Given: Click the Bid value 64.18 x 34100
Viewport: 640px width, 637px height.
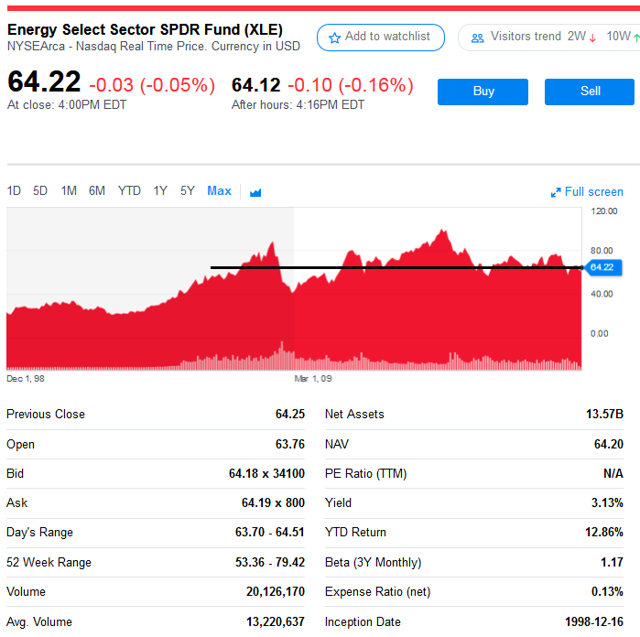Looking at the screenshot, I should [x=267, y=473].
